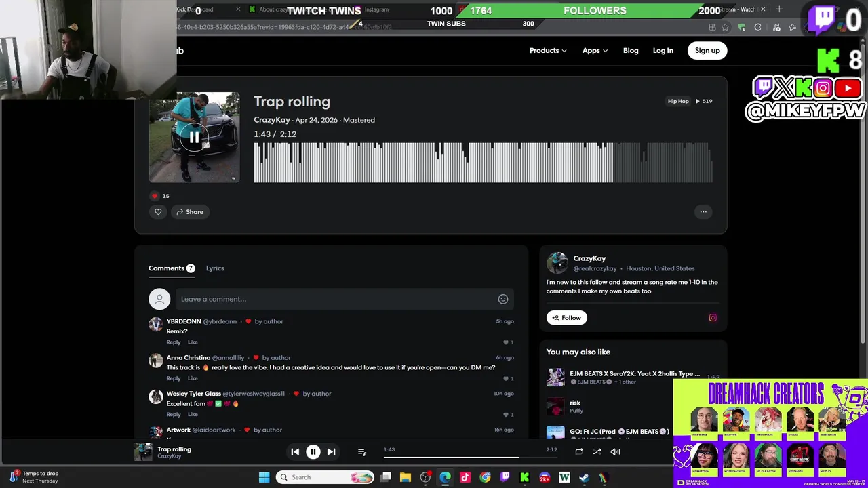
Task: Open the EJM BEATS X SeroY2K recommended track
Action: pyautogui.click(x=635, y=373)
